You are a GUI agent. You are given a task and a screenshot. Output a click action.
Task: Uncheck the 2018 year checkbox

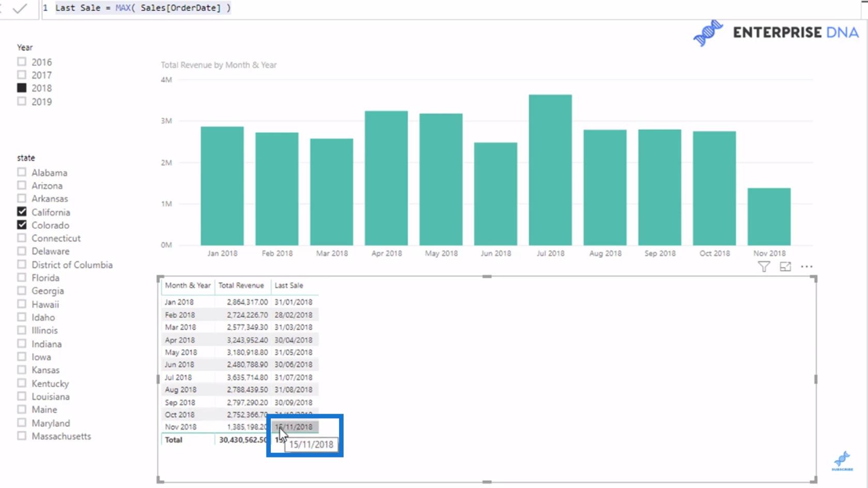point(22,88)
